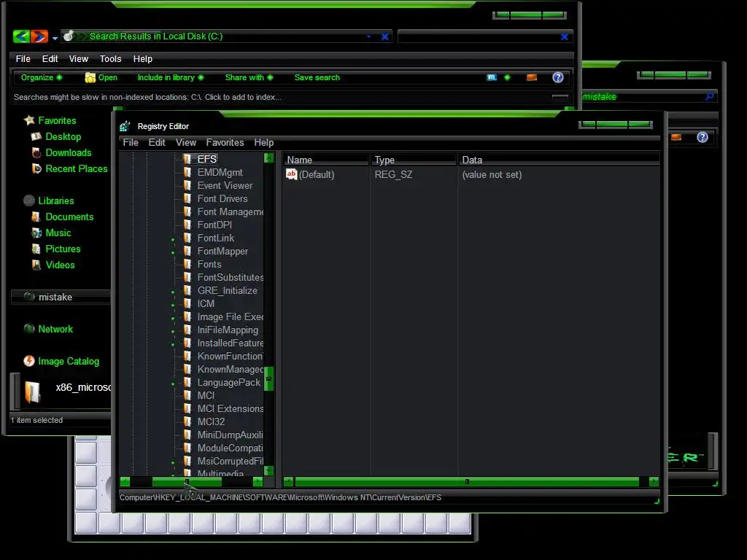Open Explorer Tools menu
The width and height of the screenshot is (747, 560).
pyautogui.click(x=111, y=58)
